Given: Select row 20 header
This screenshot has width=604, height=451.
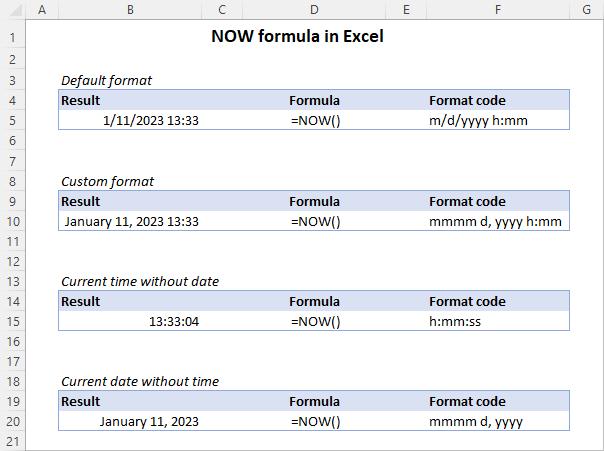Looking at the screenshot, I should 13,421.
